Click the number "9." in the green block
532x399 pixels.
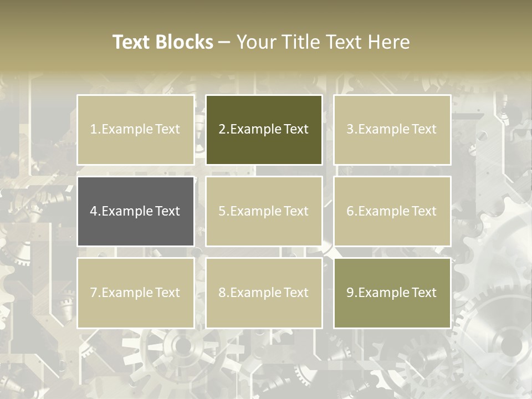pyautogui.click(x=352, y=293)
